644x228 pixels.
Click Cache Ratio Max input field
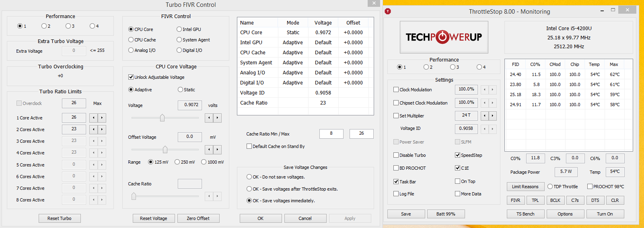[362, 134]
